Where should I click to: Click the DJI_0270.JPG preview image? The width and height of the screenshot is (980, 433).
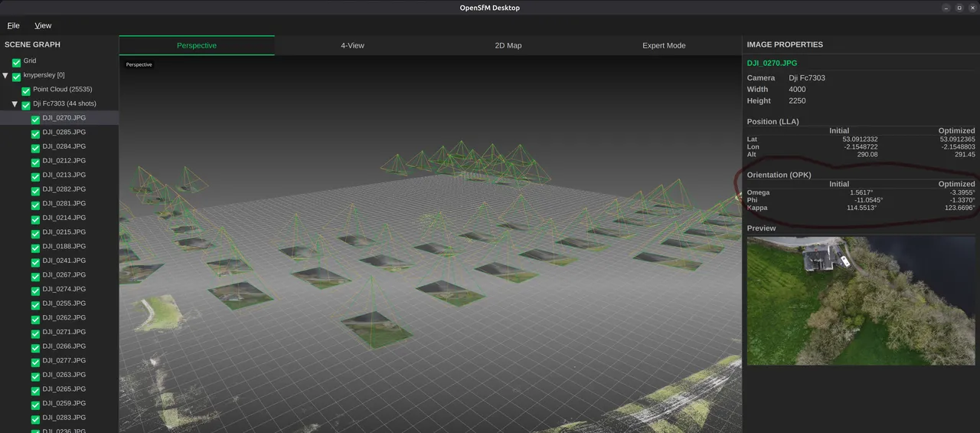[x=861, y=300]
